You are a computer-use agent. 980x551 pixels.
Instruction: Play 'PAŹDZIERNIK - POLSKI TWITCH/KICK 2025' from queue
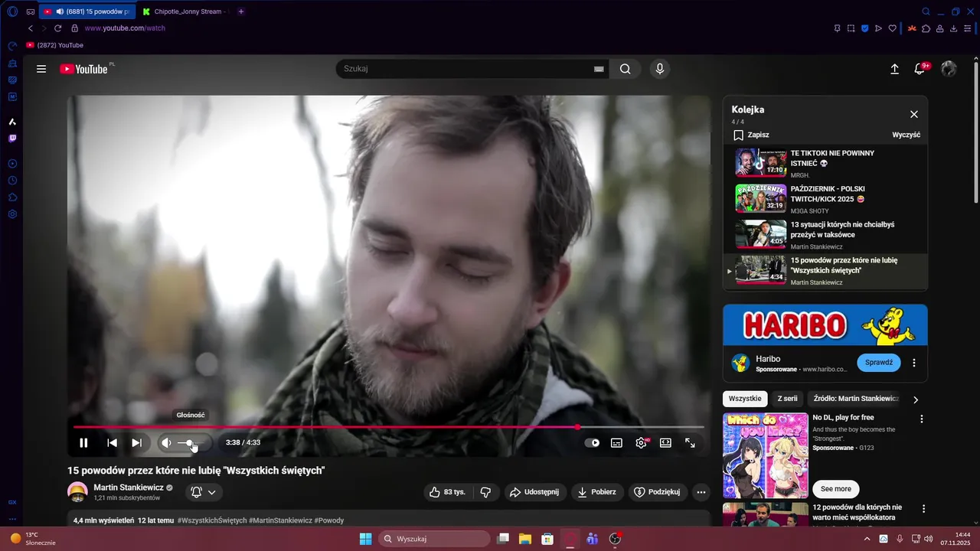825,199
